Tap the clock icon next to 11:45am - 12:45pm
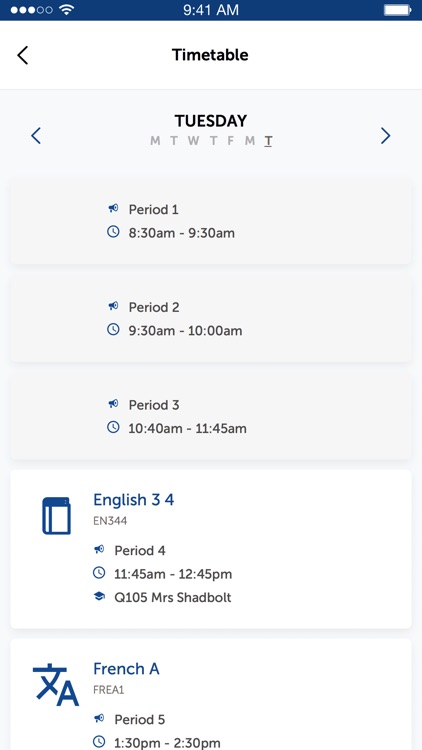 click(x=99, y=573)
